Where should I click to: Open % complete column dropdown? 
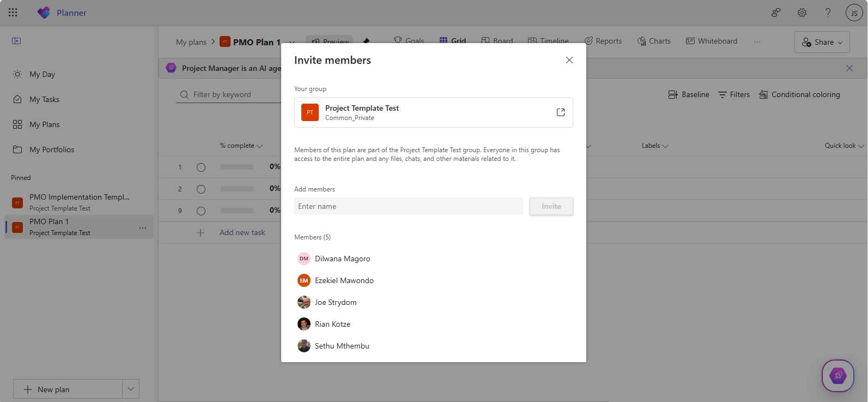pos(260,146)
